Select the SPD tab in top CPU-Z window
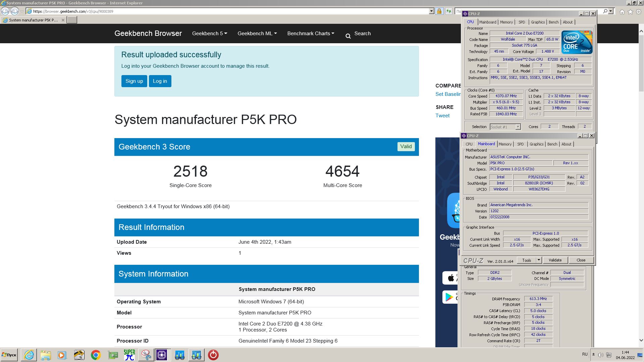The height and width of the screenshot is (362, 644). click(x=522, y=22)
